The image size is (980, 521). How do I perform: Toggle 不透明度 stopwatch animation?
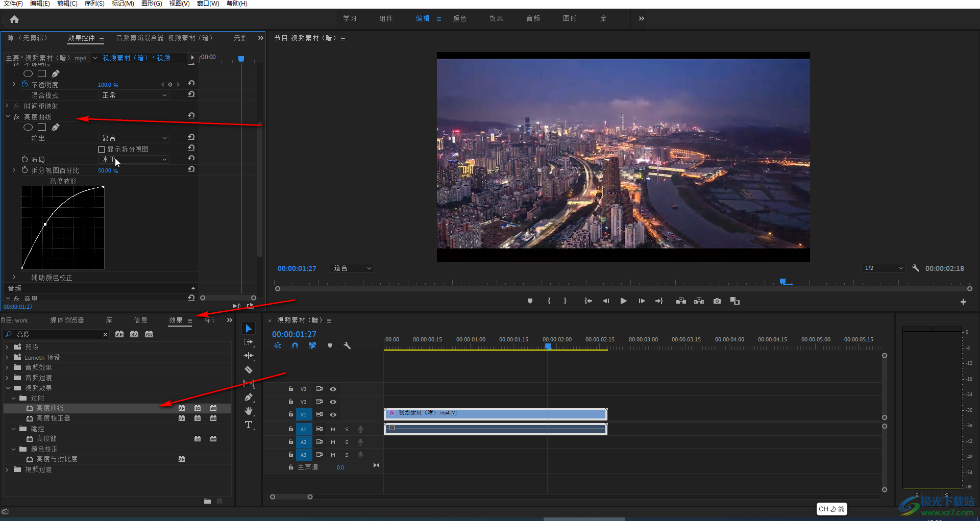click(x=24, y=84)
